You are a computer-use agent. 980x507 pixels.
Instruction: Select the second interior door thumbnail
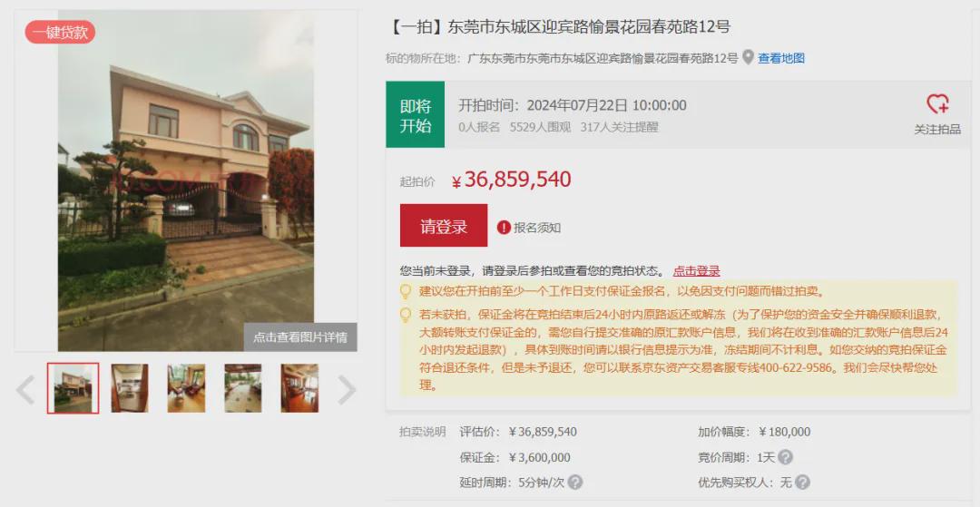[130, 388]
